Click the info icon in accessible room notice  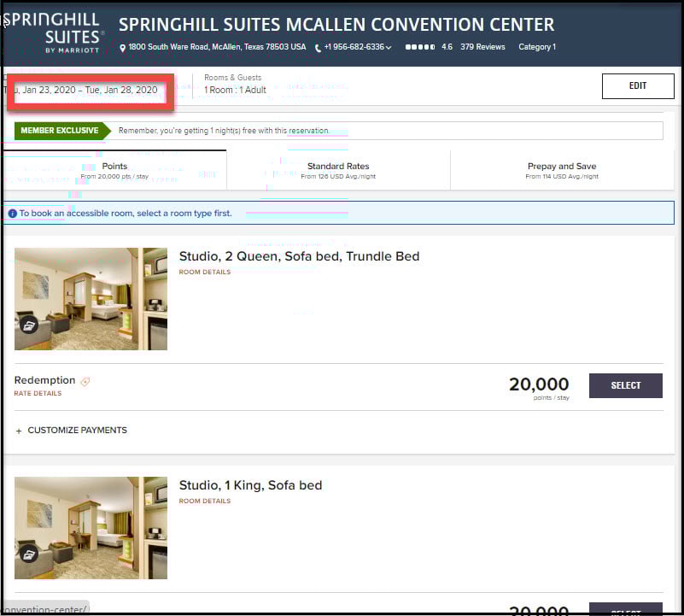(13, 214)
